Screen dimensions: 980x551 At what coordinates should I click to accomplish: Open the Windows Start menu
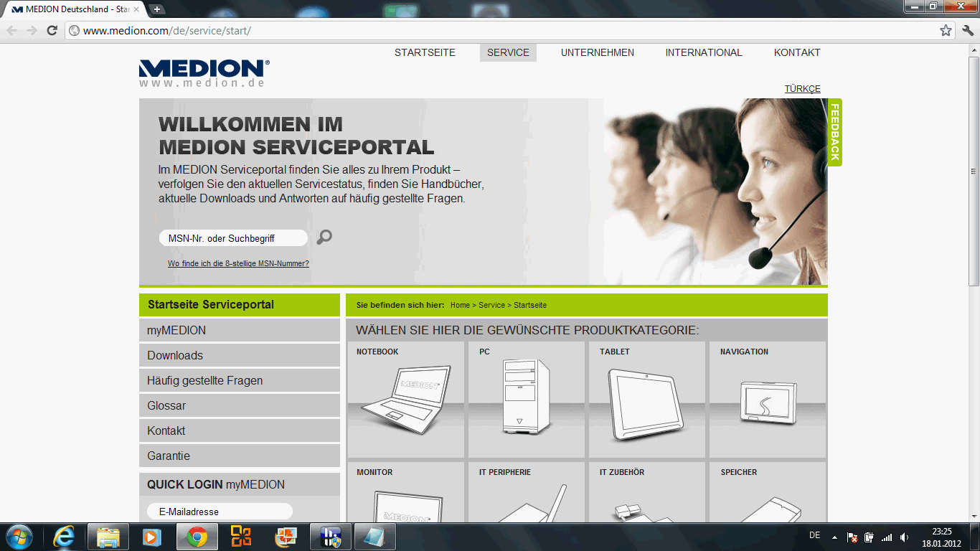click(18, 537)
